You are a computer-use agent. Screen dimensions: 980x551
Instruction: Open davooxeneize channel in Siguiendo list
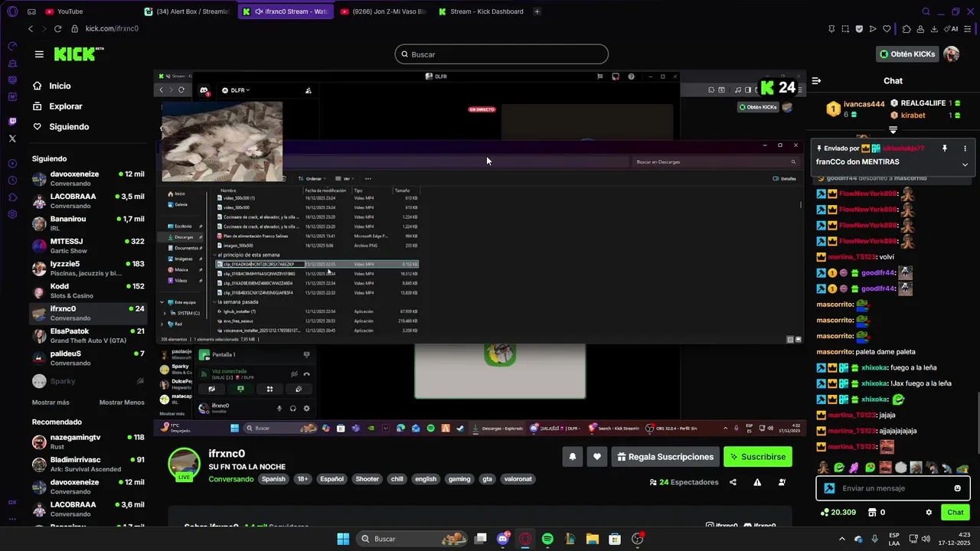tap(88, 178)
